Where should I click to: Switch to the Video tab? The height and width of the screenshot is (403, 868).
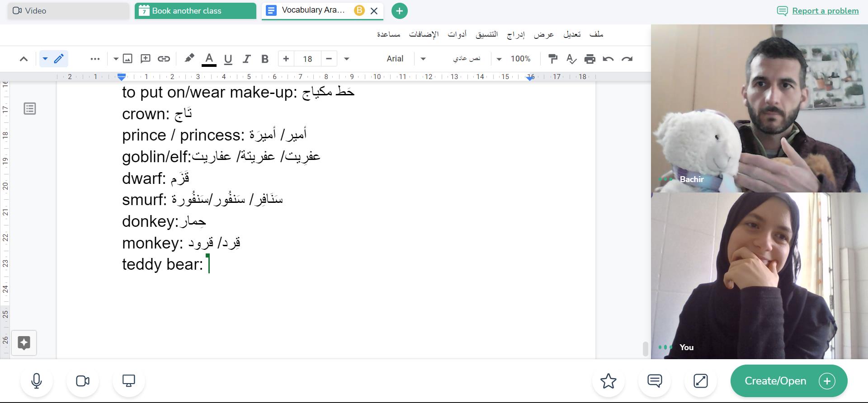tap(68, 11)
